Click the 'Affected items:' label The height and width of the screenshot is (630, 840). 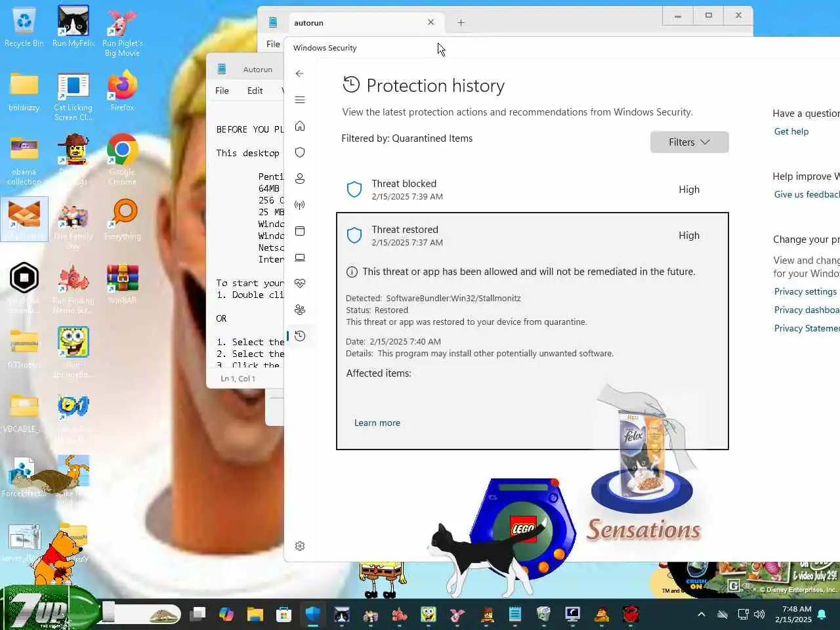tap(379, 373)
